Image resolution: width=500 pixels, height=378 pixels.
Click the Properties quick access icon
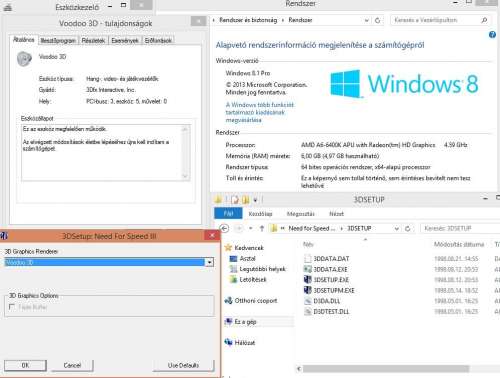click(x=235, y=200)
